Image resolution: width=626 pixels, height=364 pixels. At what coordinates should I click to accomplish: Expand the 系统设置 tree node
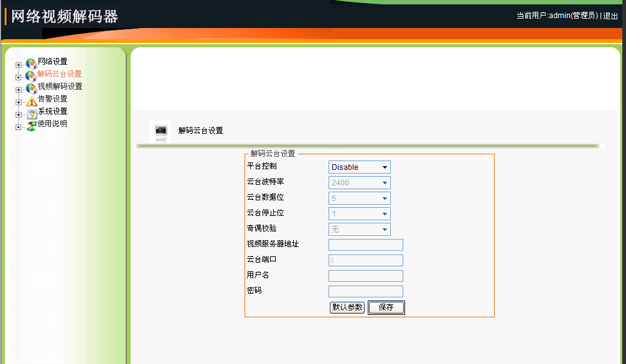19,114
